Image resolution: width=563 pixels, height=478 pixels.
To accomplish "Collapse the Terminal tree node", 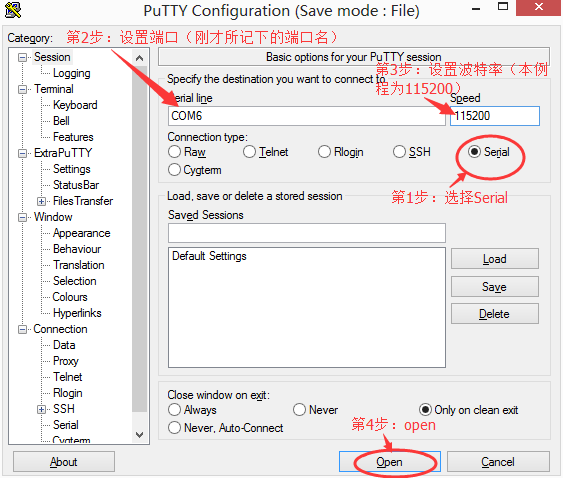I will point(22,89).
